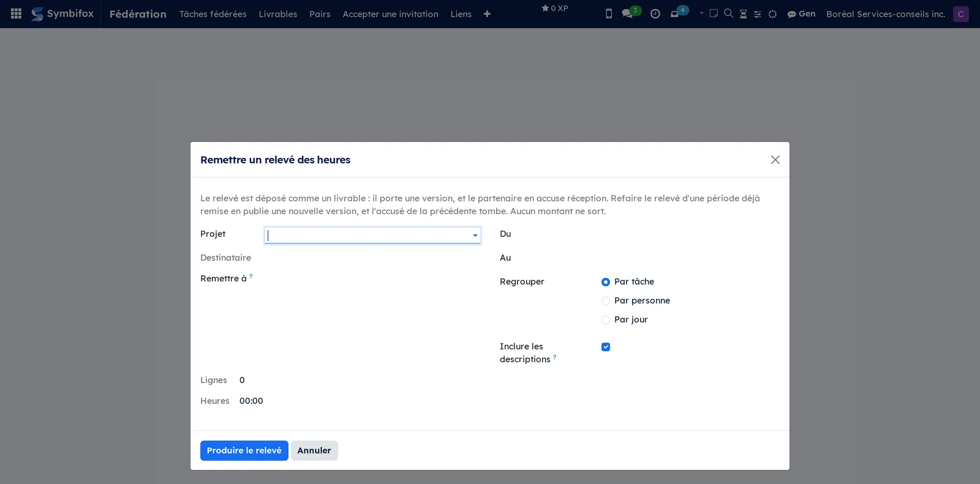
Task: Open the inbox tray icon with badge 4
Action: [x=678, y=13]
